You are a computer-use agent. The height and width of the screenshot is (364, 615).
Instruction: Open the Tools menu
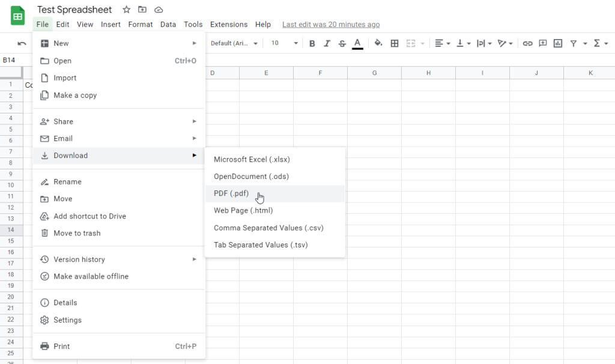(193, 24)
